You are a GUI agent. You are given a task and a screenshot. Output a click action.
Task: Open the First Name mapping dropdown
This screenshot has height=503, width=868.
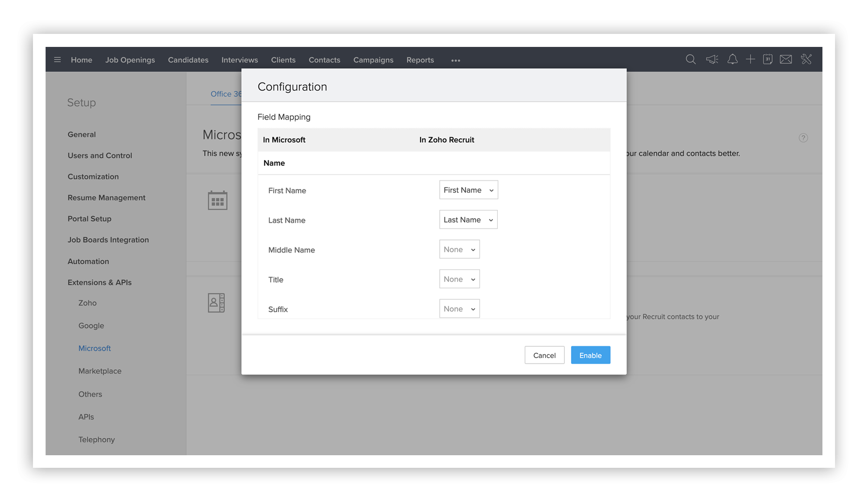point(468,190)
